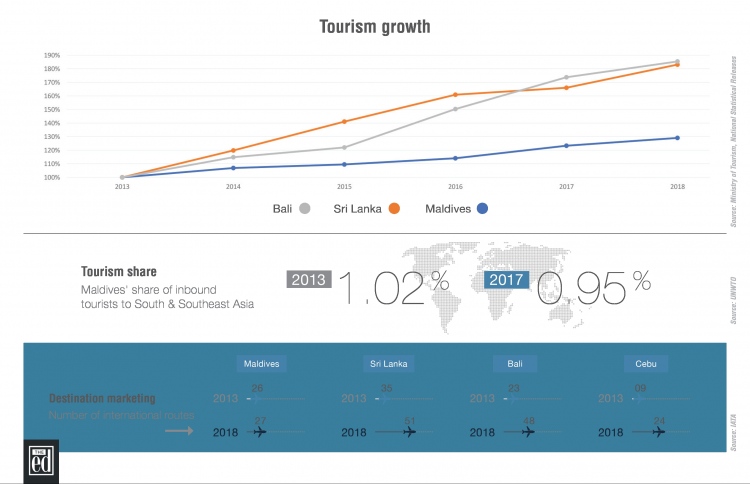Click the Sri Lanka 2018 airplane icon
This screenshot has height=484, width=750.
(x=409, y=432)
